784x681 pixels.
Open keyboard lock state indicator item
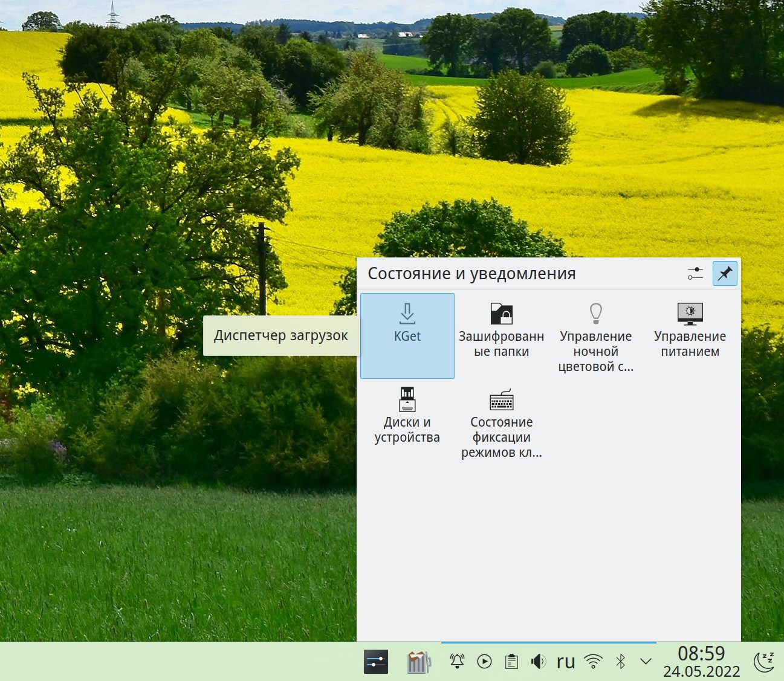click(x=501, y=420)
